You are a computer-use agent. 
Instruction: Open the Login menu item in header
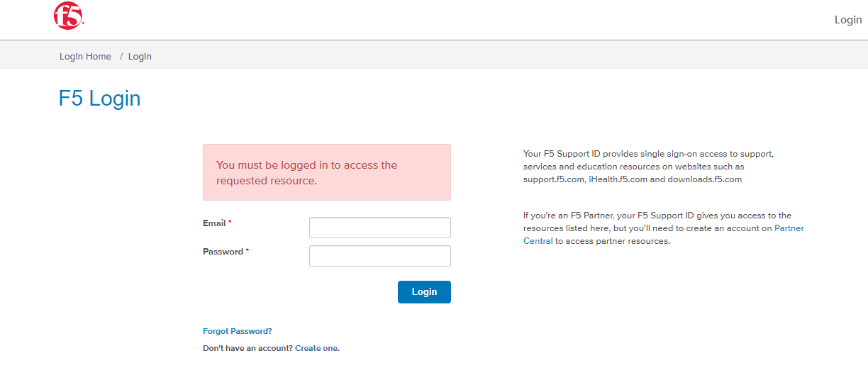click(847, 20)
